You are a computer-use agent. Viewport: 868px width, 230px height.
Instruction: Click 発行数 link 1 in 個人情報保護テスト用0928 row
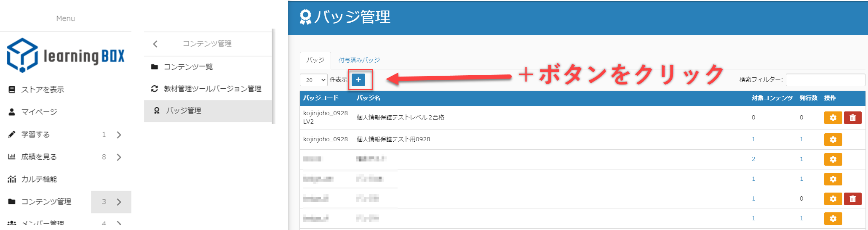tap(801, 139)
